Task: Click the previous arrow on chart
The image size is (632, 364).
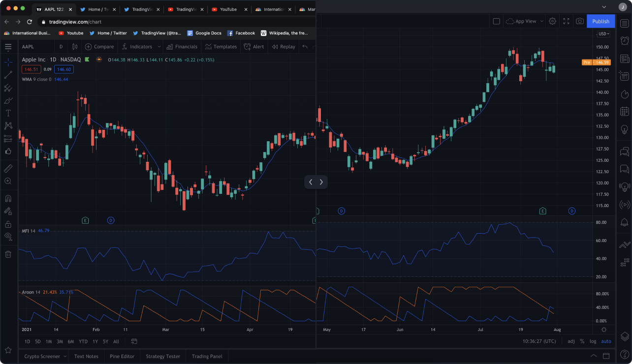Action: [310, 182]
